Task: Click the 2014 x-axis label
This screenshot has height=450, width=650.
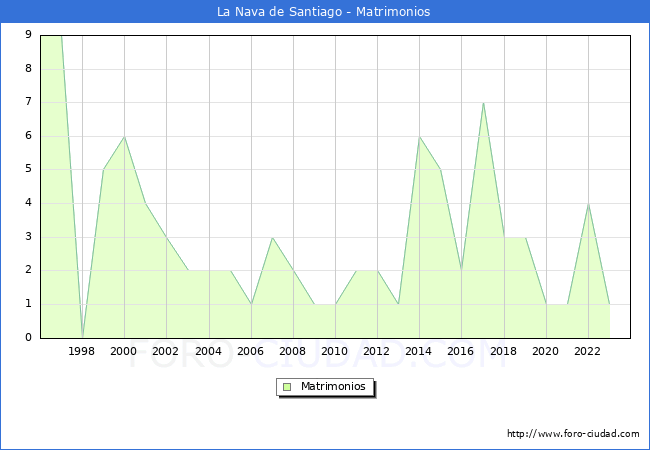Action: click(x=419, y=351)
